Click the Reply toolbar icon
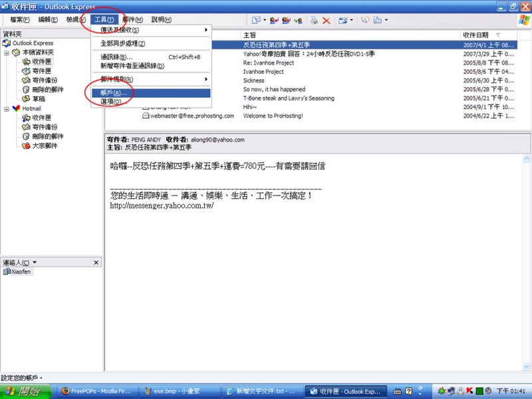Image resolution: width=532 pixels, height=399 pixels. [275, 20]
